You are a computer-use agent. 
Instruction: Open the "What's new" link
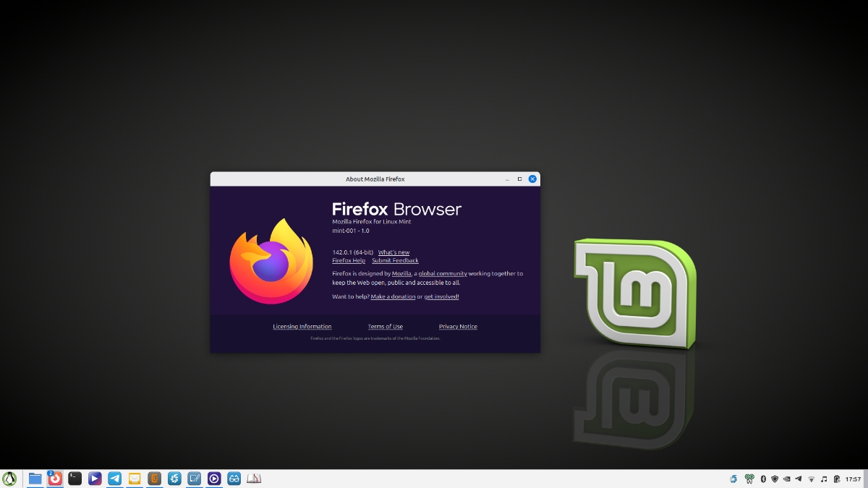pos(393,252)
